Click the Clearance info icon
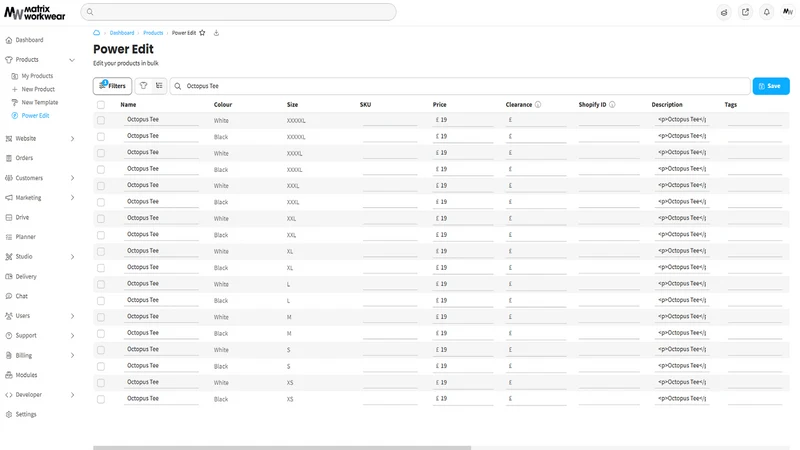Image resolution: width=800 pixels, height=450 pixels. click(x=538, y=105)
